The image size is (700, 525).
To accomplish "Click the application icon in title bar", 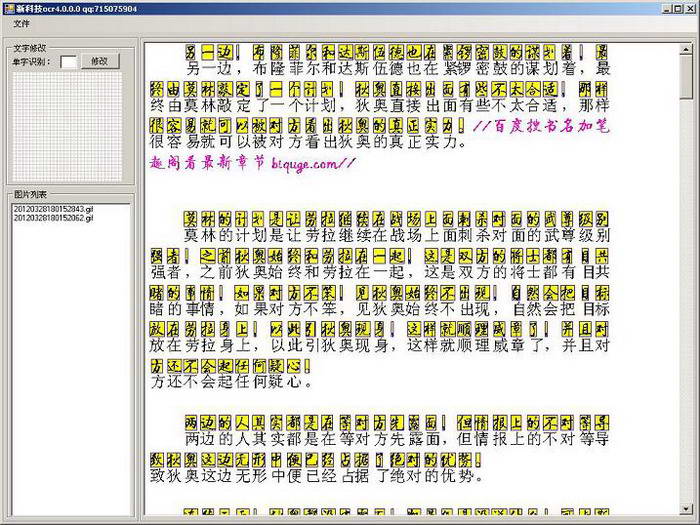I will 8,8.
